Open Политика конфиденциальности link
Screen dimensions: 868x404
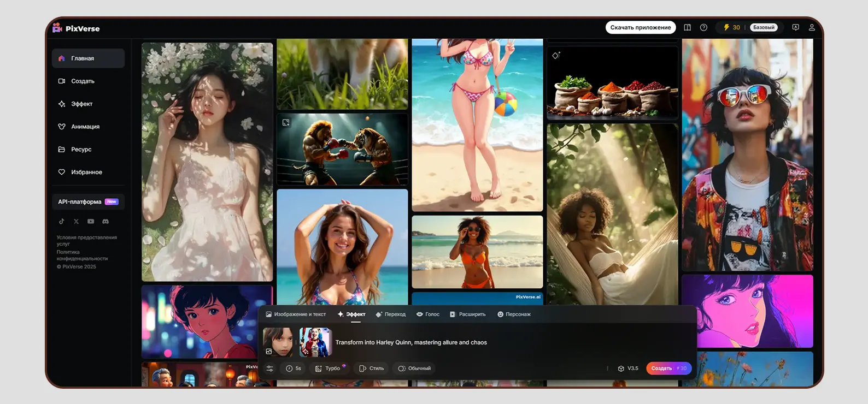(x=82, y=256)
